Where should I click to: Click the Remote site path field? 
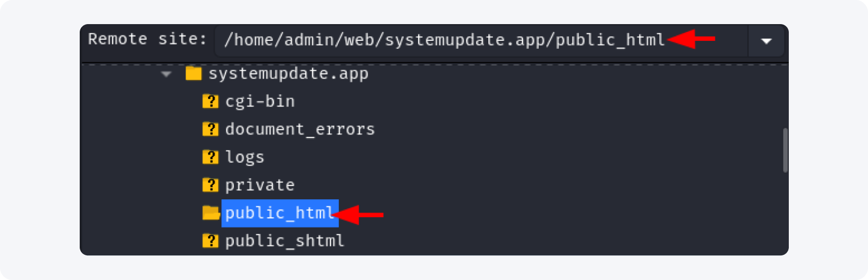(472, 40)
